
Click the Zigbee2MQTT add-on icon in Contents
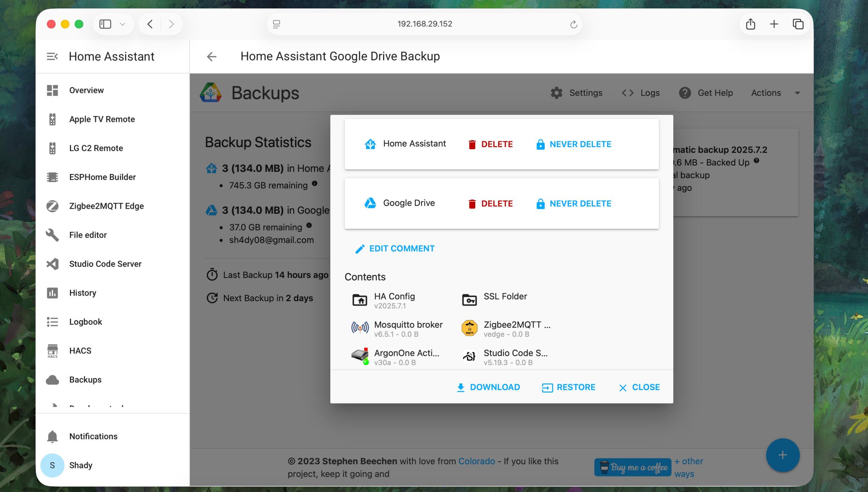(469, 328)
